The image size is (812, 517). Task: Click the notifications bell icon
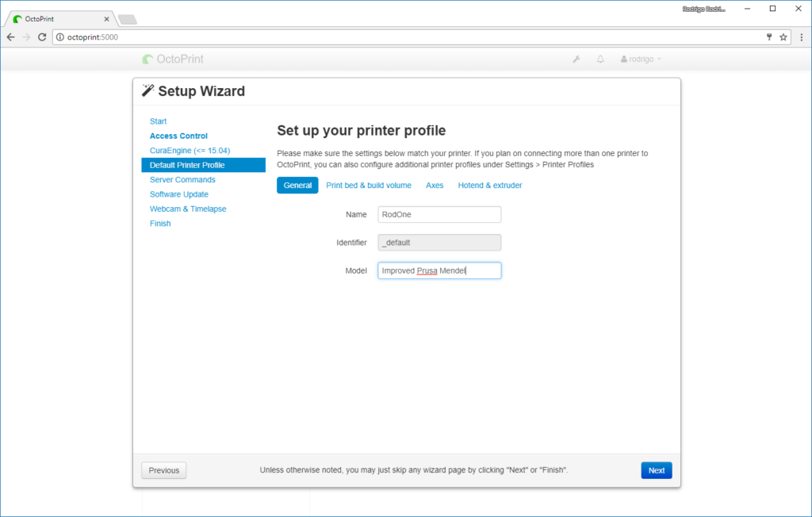[x=600, y=59]
